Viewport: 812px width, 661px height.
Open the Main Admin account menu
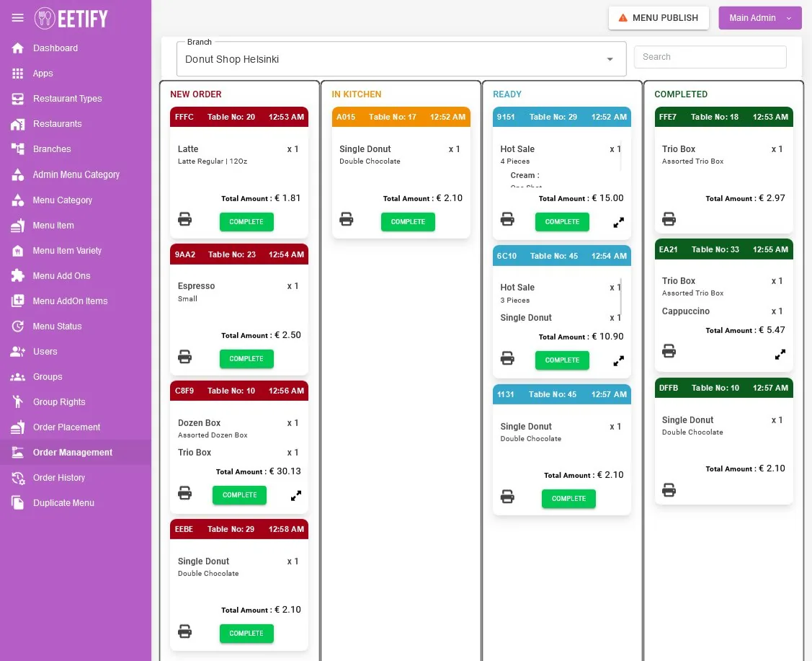point(759,18)
